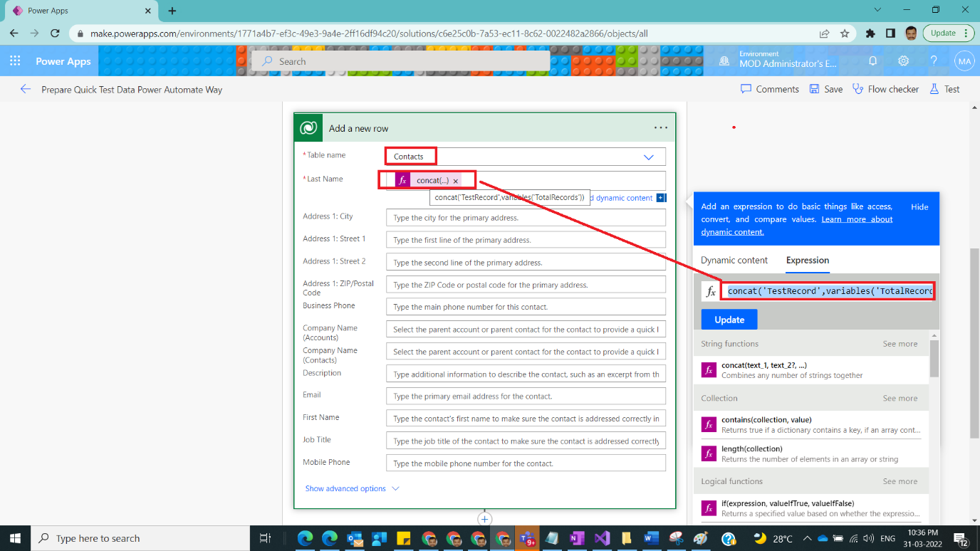
Task: Open See more for String functions
Action: [x=900, y=343]
